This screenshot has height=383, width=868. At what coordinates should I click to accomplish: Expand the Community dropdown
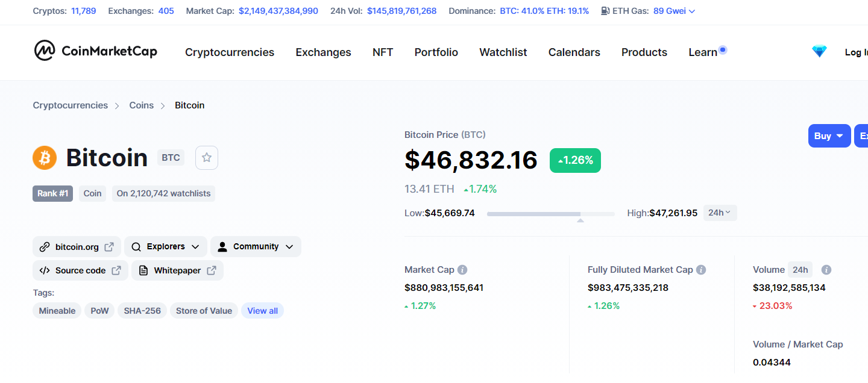tap(256, 246)
